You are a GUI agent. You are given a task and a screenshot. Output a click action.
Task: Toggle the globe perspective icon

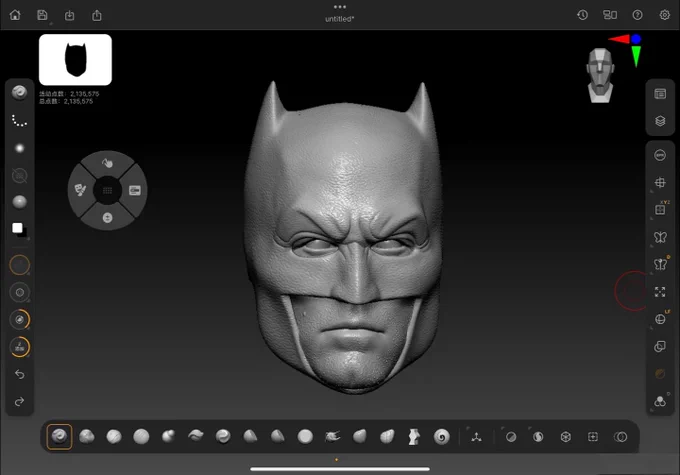pos(660,319)
